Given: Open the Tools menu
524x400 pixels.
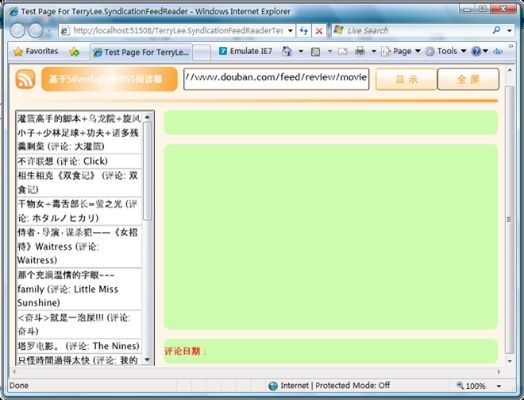Looking at the screenshot, I should click(446, 51).
